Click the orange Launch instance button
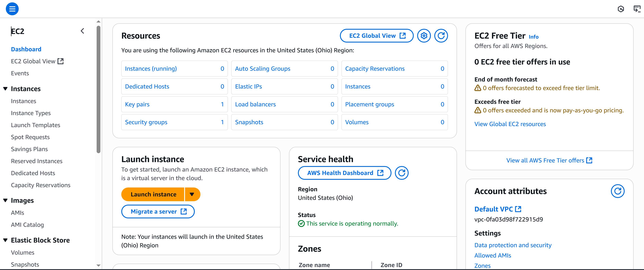 click(x=153, y=194)
